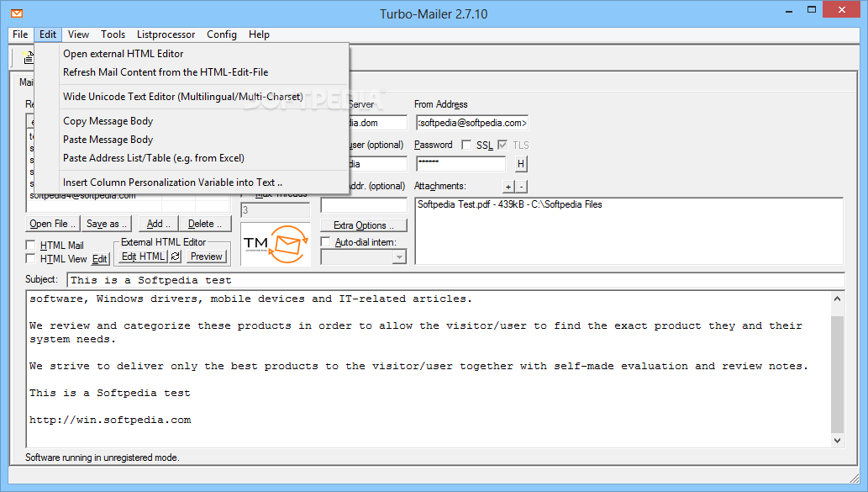Viewport: 868px width, 492px height.
Task: Click the Edit button beside HTML View
Action: pyautogui.click(x=100, y=259)
